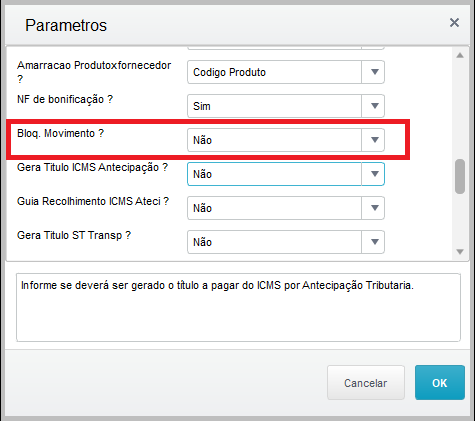Click the Bloq. Movimento ? label
The height and width of the screenshot is (421, 475).
click(60, 133)
